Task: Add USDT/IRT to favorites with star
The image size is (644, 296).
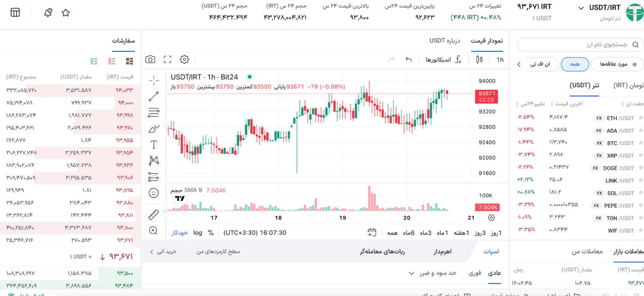Action: [x=66, y=13]
